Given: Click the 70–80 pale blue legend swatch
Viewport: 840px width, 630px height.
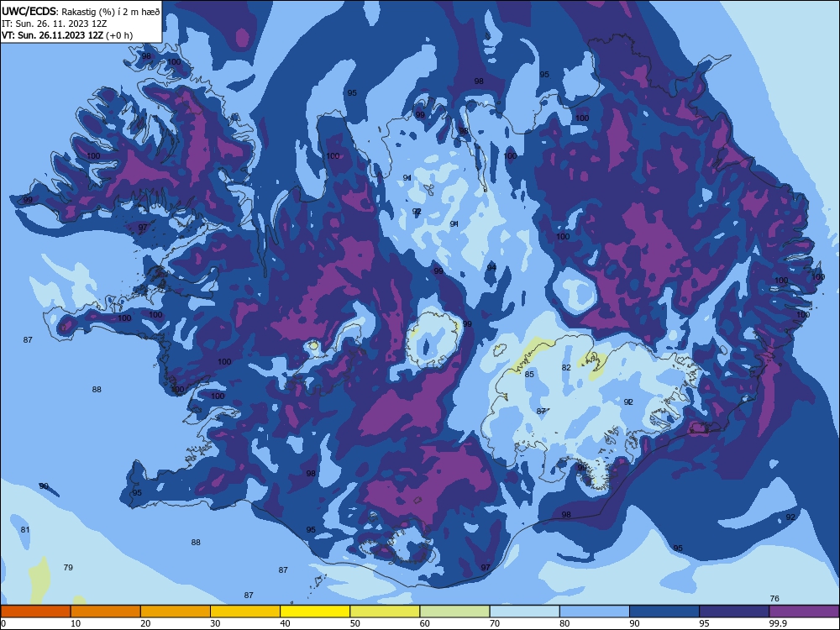Looking at the screenshot, I should (x=524, y=612).
